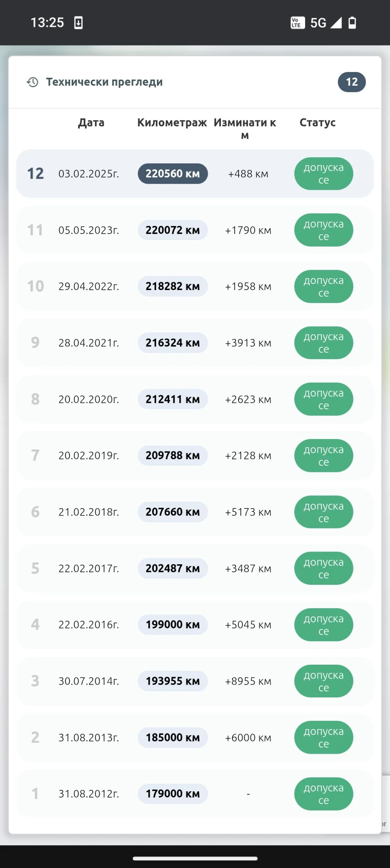The width and height of the screenshot is (390, 868).
Task: Tap the download notification icon in status bar
Action: point(78,23)
